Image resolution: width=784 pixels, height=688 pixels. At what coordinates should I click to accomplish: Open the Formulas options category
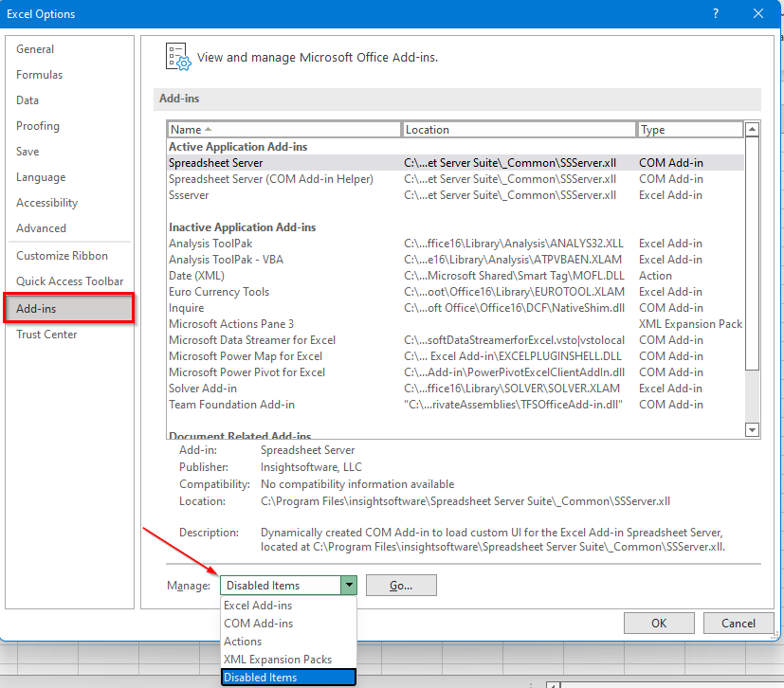click(40, 75)
